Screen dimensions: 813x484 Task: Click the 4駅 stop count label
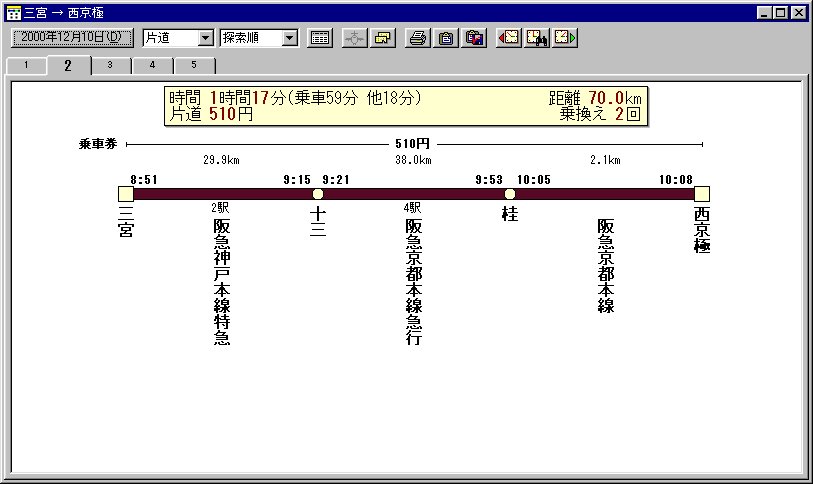[x=412, y=208]
